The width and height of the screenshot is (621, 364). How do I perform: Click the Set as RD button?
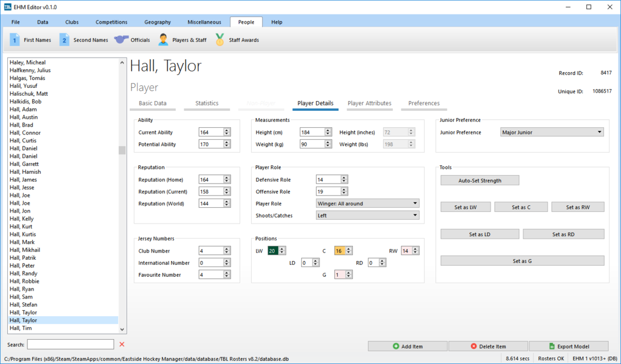(563, 234)
